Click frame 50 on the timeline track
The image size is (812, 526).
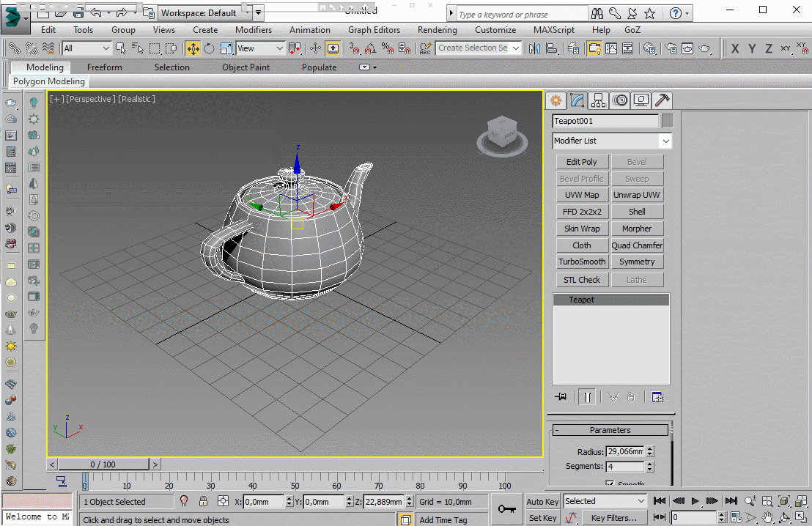(x=295, y=483)
